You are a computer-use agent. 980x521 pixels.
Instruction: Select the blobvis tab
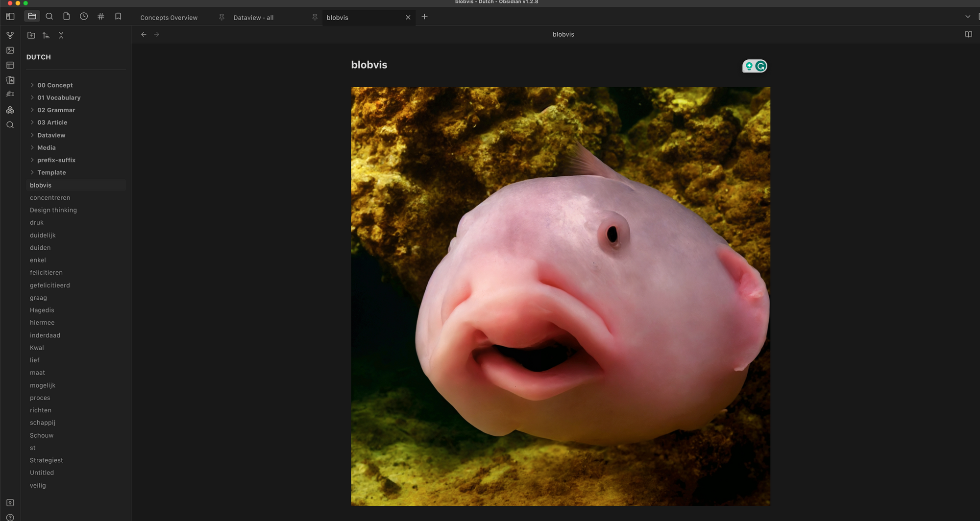(338, 18)
